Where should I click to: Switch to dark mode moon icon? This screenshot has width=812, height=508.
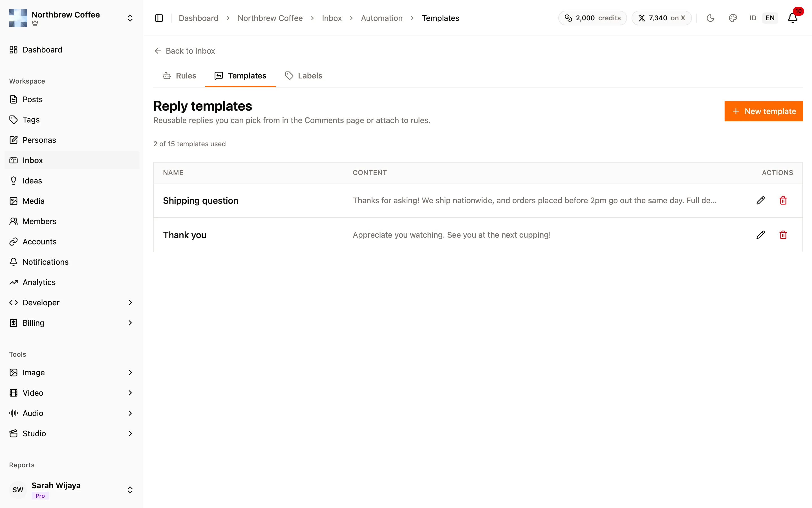tap(710, 18)
